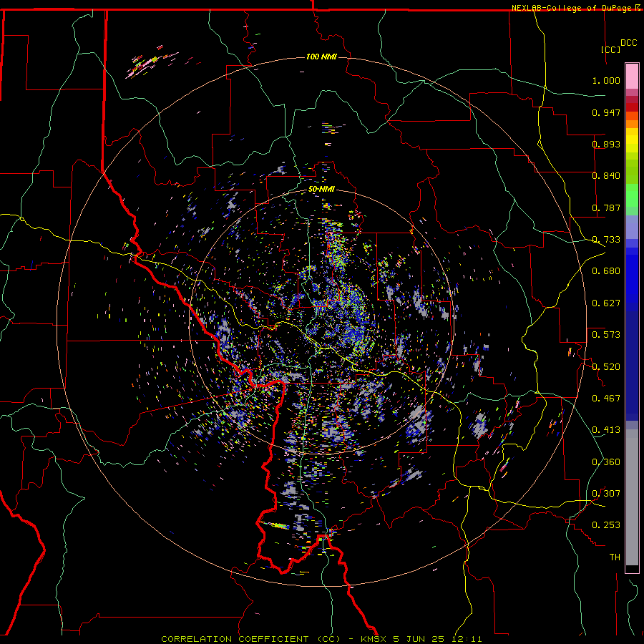Pick the gray segment of the color scale

632,497
